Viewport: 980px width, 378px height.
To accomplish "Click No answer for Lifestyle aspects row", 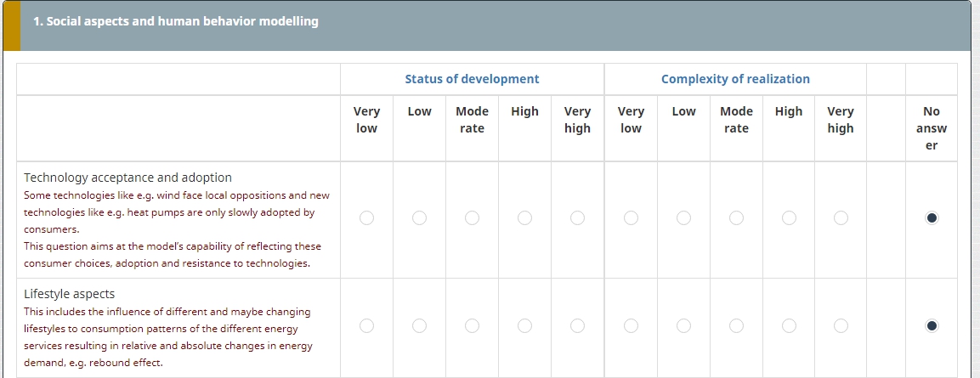I will [x=932, y=325].
